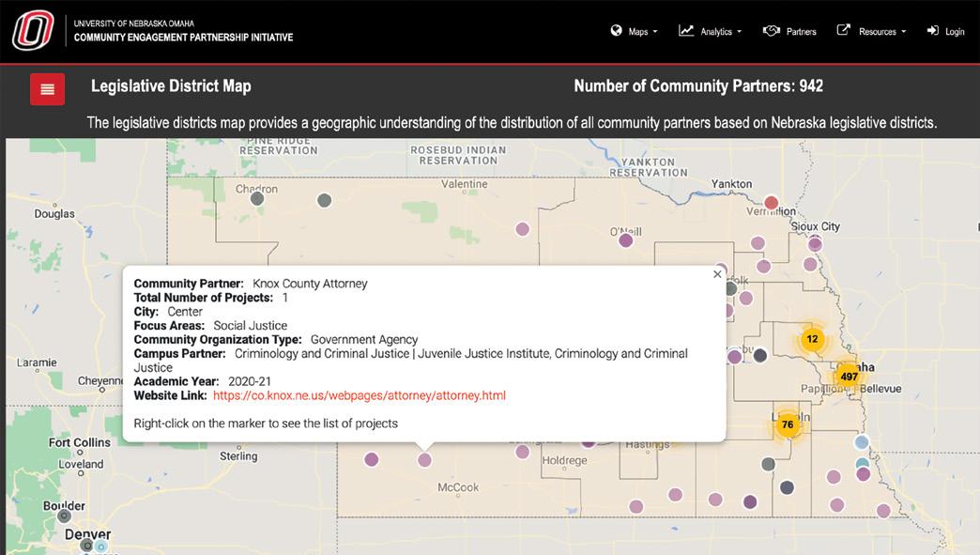Click the external-link icon beside Resources
This screenshot has height=555, width=980.
tap(843, 30)
